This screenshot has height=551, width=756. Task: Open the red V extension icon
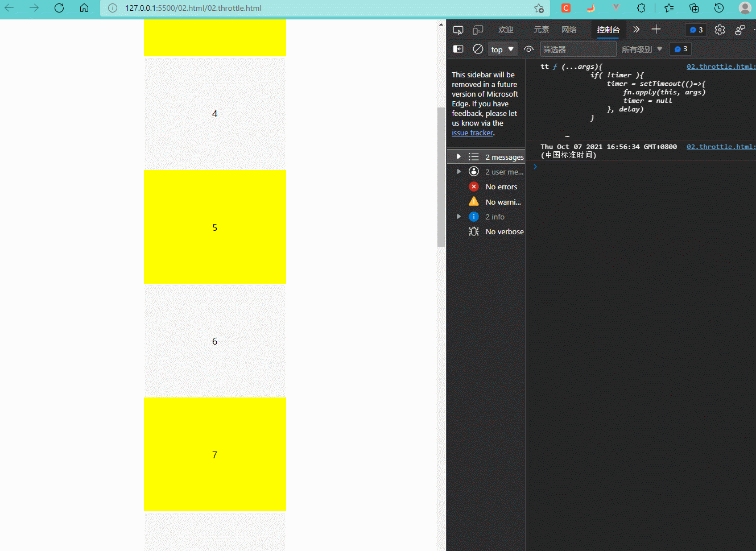616,8
